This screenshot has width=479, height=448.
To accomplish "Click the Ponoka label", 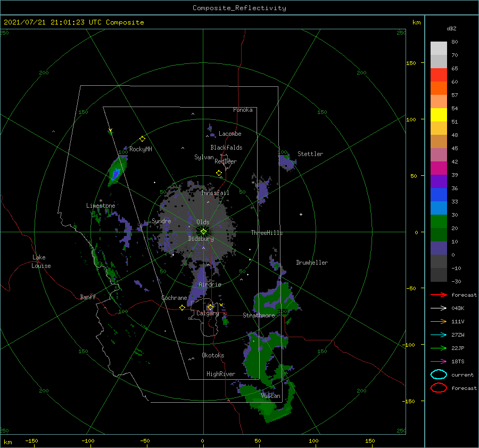I will click(243, 110).
